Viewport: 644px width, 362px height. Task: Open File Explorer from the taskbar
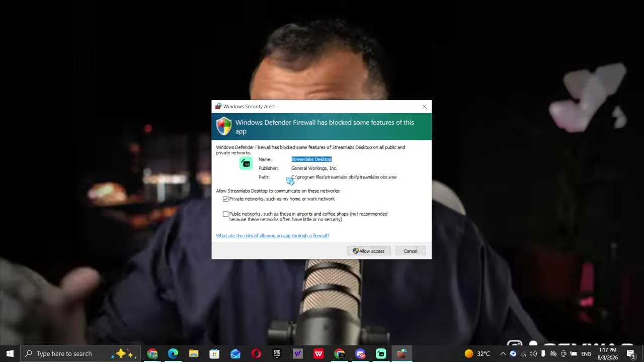point(194,353)
